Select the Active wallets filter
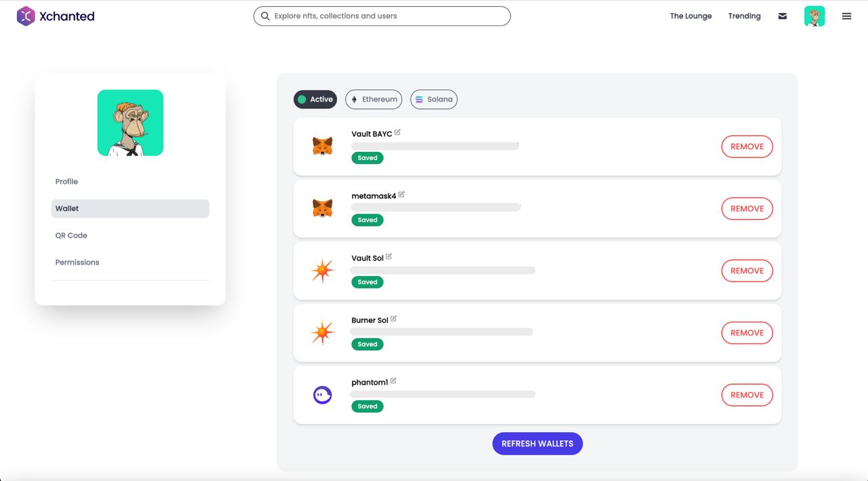 coord(315,99)
